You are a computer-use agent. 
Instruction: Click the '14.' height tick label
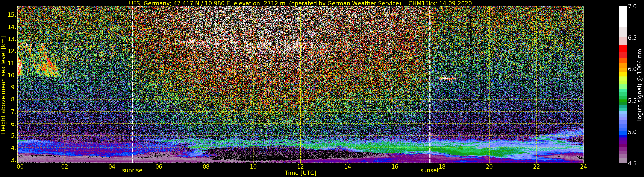pos(12,27)
